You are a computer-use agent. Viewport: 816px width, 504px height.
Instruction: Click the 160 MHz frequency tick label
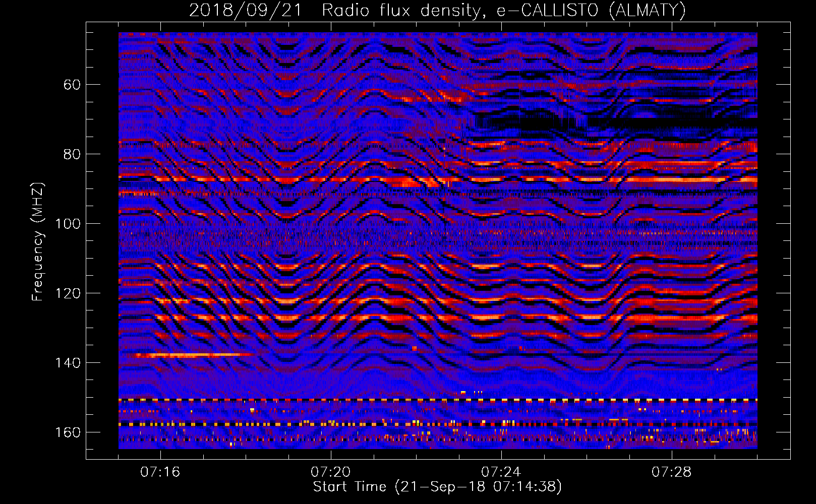68,432
